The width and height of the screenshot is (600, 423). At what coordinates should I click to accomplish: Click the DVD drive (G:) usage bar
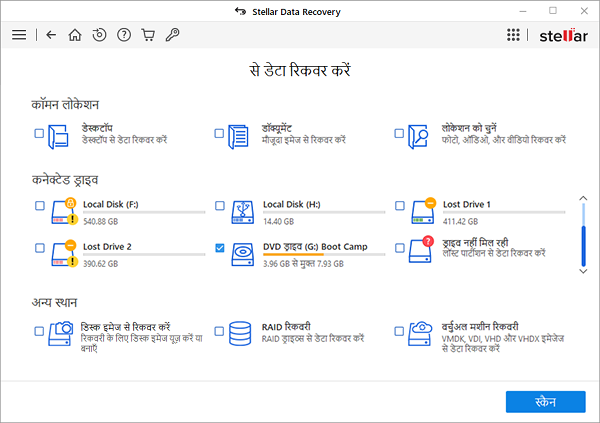[x=324, y=254]
